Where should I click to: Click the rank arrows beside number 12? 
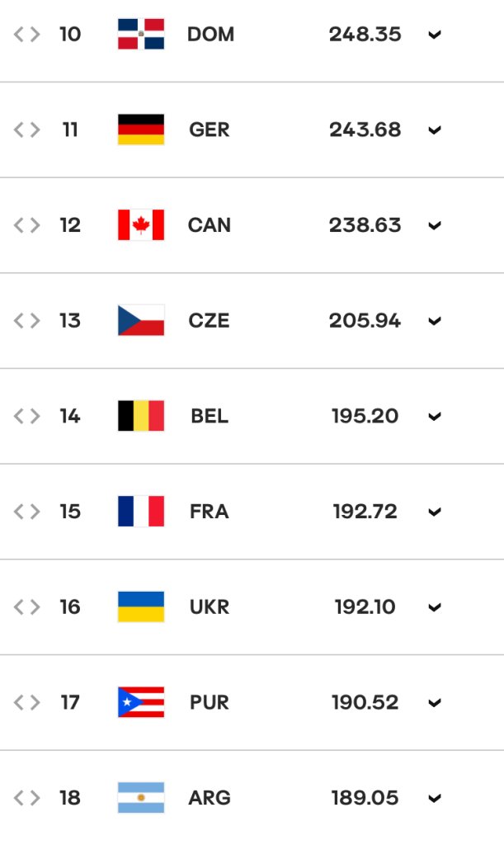tap(27, 224)
